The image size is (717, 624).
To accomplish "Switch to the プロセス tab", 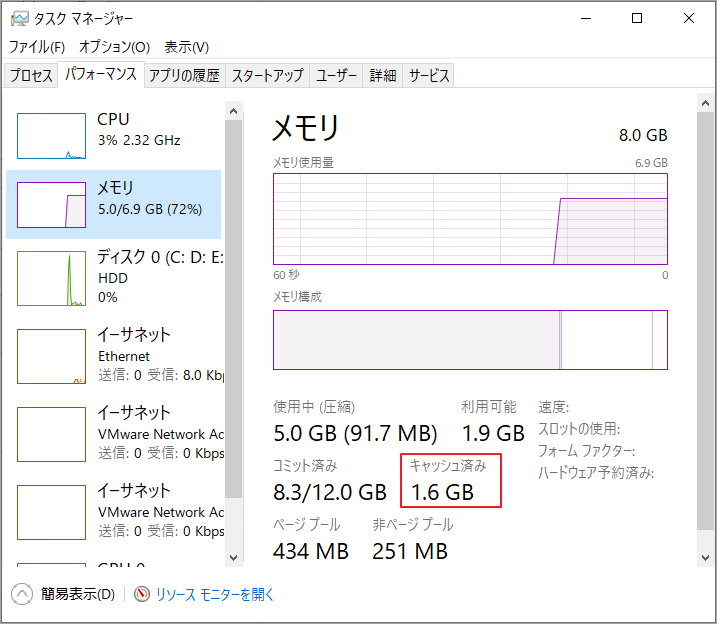I will tap(31, 75).
